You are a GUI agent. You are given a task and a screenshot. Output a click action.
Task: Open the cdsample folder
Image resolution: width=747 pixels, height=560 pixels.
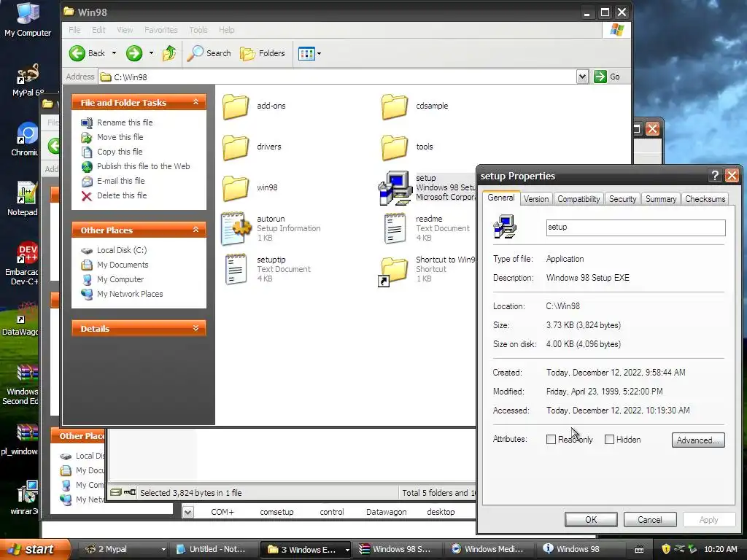click(x=395, y=106)
